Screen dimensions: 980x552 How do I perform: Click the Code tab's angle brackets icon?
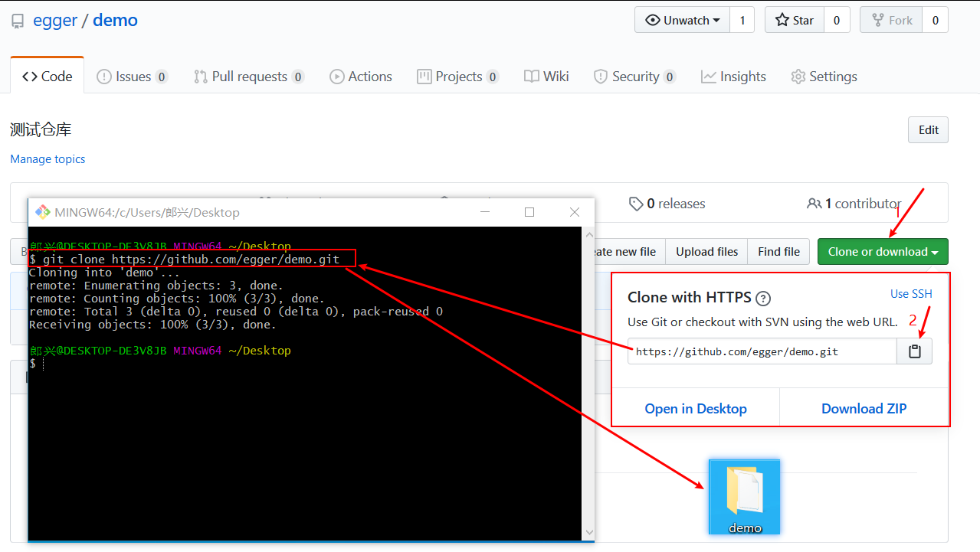[30, 77]
